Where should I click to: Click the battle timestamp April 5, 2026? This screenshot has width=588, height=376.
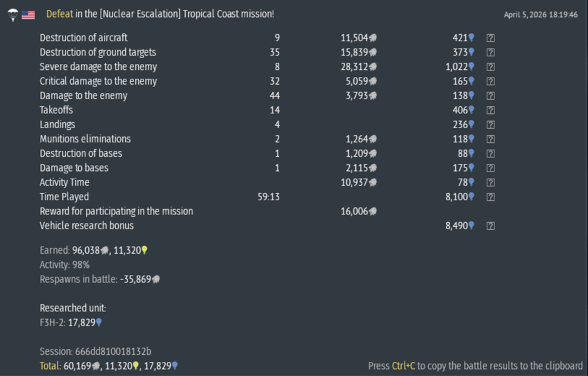(x=540, y=15)
